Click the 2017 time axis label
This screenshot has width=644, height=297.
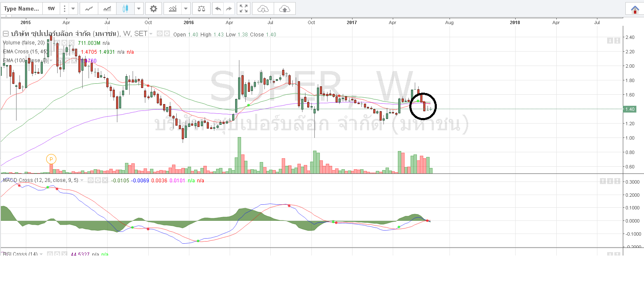point(353,22)
